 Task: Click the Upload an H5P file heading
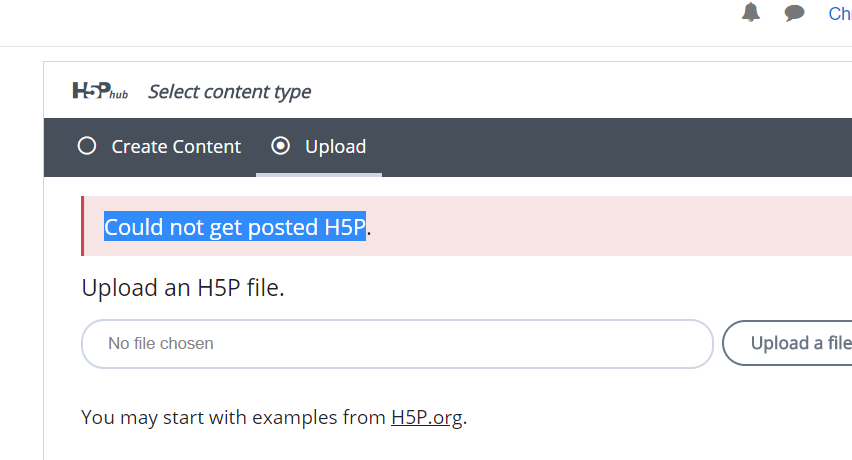[183, 288]
